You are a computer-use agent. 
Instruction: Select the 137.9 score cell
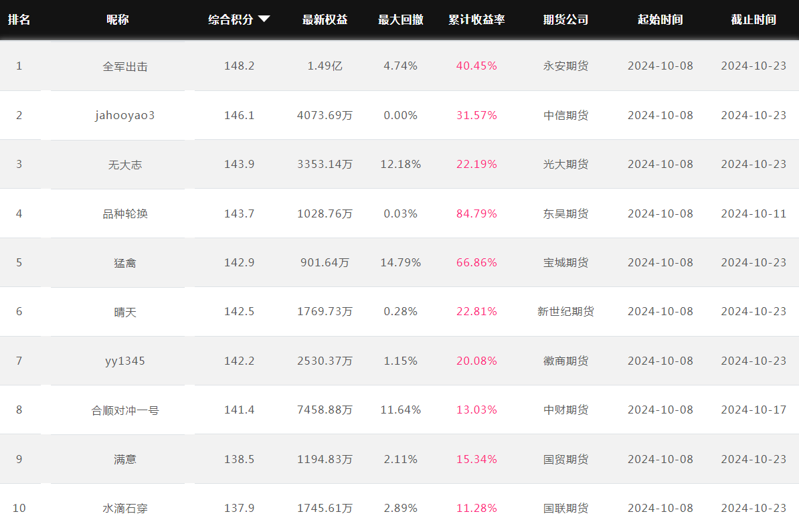click(239, 508)
